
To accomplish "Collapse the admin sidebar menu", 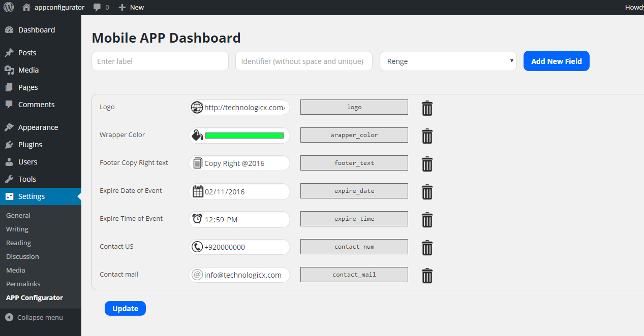I will [x=34, y=317].
